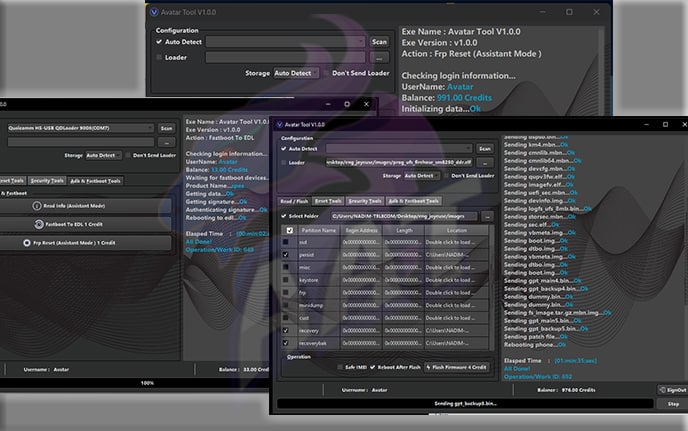This screenshot has height=431, width=688.
Task: Toggle the Select Folder checkbox
Action: pos(283,216)
